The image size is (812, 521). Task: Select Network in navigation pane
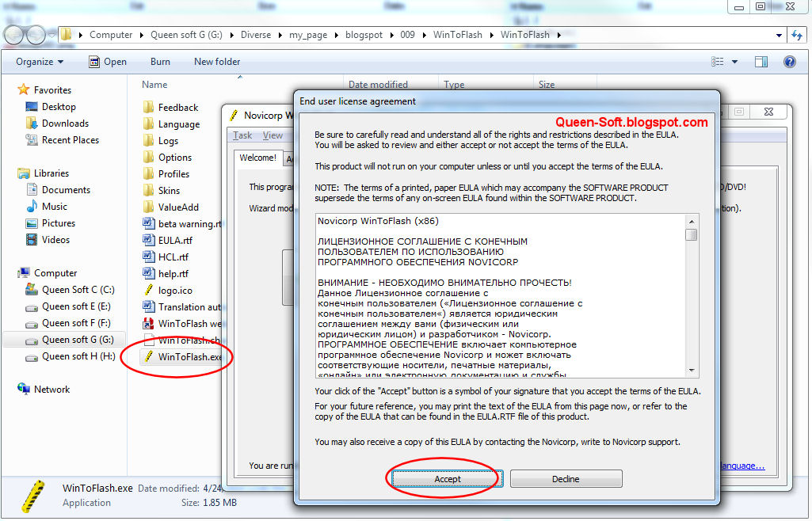point(51,389)
